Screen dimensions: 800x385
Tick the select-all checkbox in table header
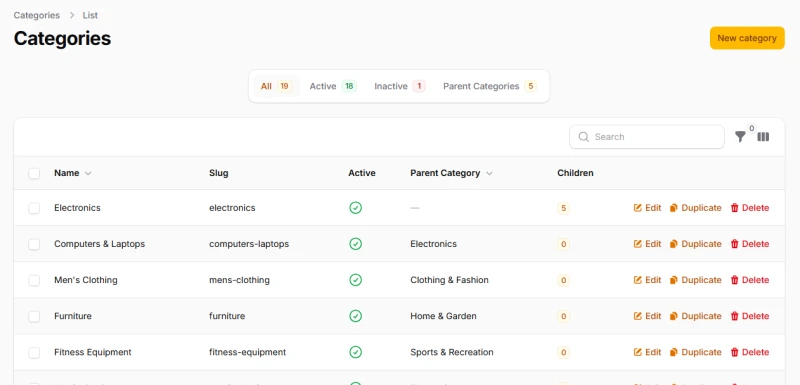[34, 173]
